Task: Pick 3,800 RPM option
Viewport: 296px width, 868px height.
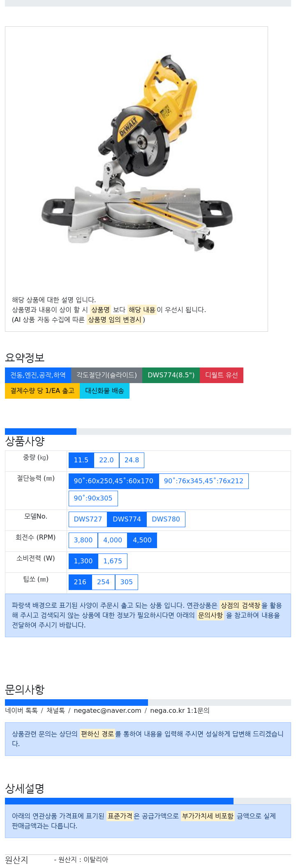Action: pyautogui.click(x=83, y=540)
